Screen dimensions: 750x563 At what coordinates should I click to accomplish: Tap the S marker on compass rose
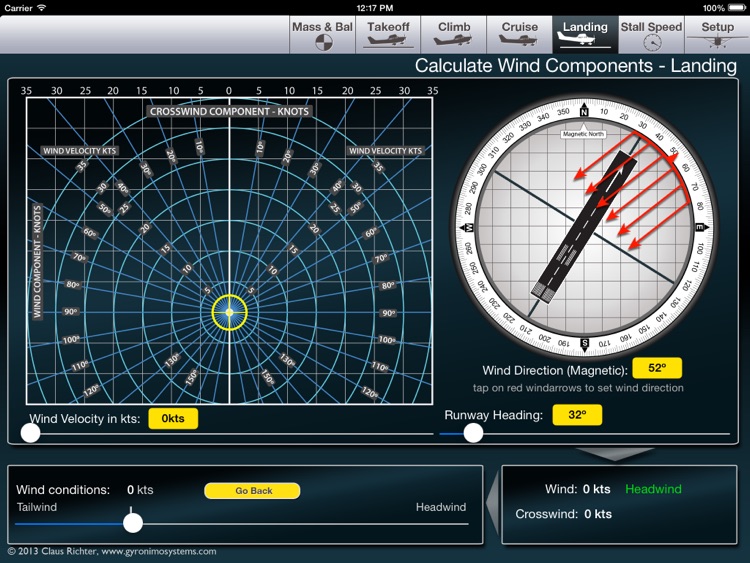point(585,343)
